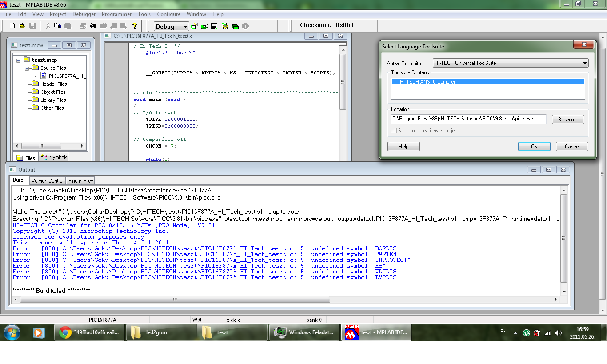Open the led2gom folder taskbar button
This screenshot has height=364, width=607.
tap(161, 332)
